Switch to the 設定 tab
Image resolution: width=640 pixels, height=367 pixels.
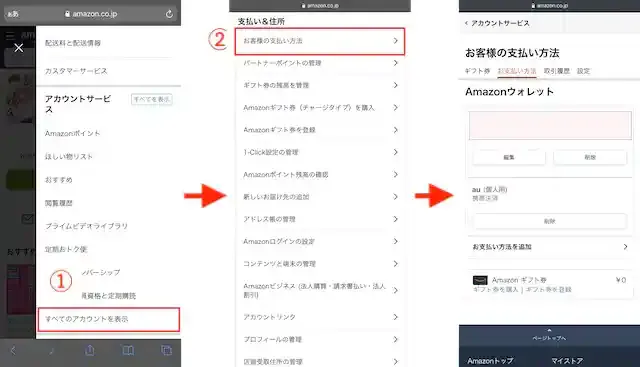[x=583, y=71]
